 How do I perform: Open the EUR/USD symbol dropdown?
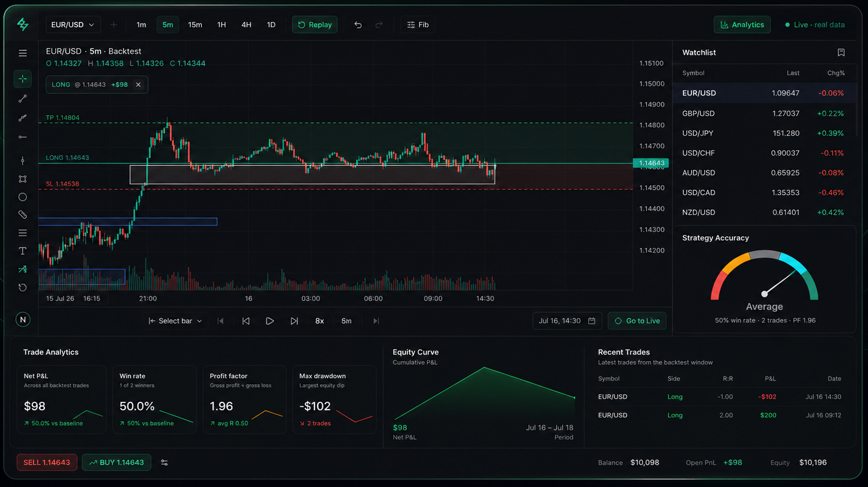point(73,25)
